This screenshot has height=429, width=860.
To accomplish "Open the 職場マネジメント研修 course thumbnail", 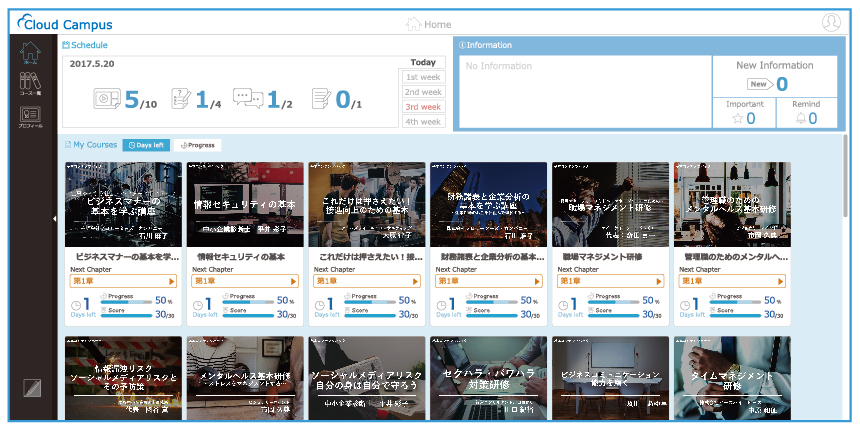I will [x=610, y=205].
